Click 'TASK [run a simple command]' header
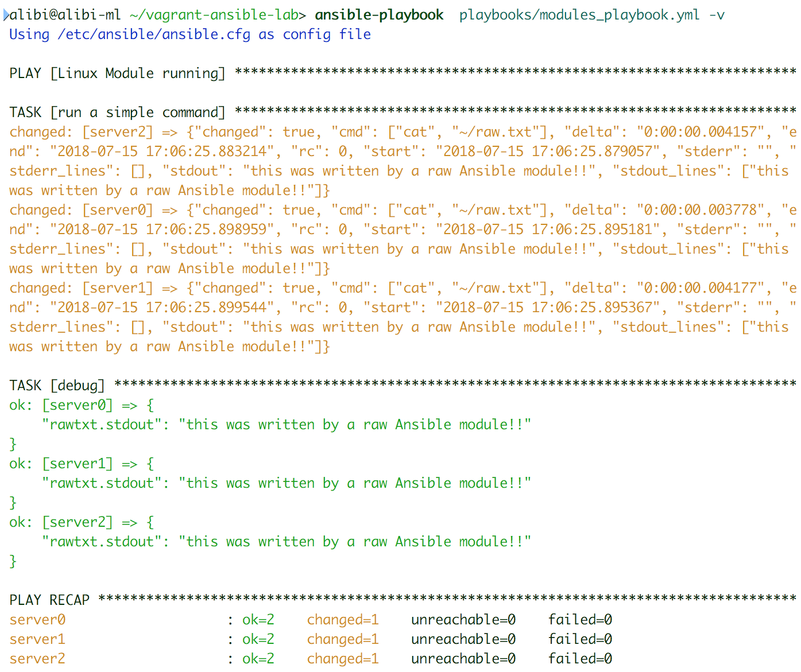The image size is (801, 672). point(117,112)
